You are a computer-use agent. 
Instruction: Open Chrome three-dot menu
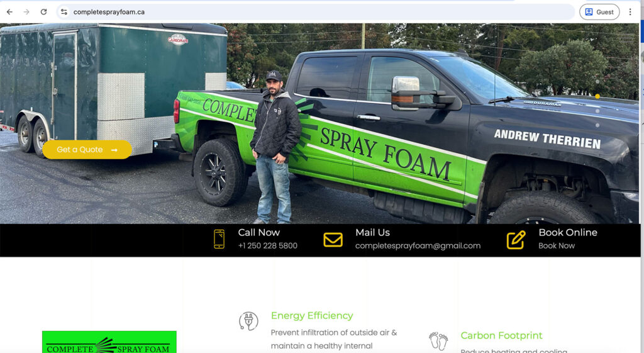coord(630,12)
